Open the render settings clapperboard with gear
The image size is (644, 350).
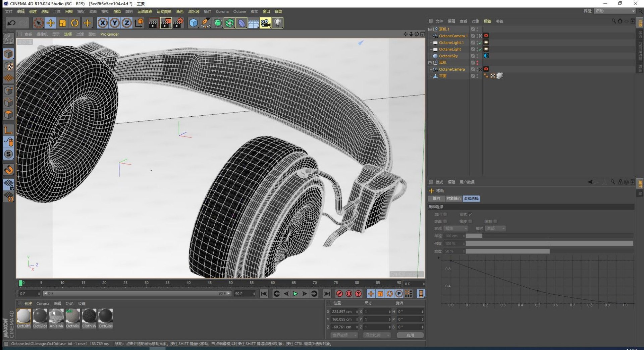point(178,23)
